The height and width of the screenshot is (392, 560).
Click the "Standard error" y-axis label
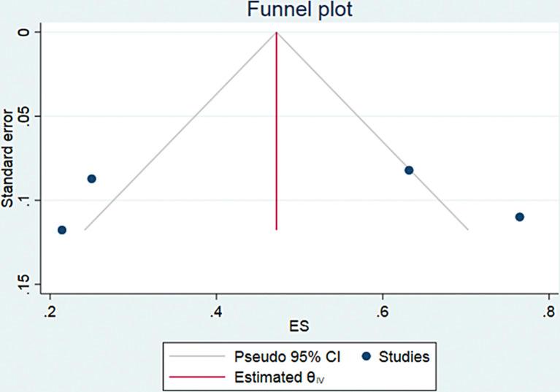pyautogui.click(x=8, y=156)
